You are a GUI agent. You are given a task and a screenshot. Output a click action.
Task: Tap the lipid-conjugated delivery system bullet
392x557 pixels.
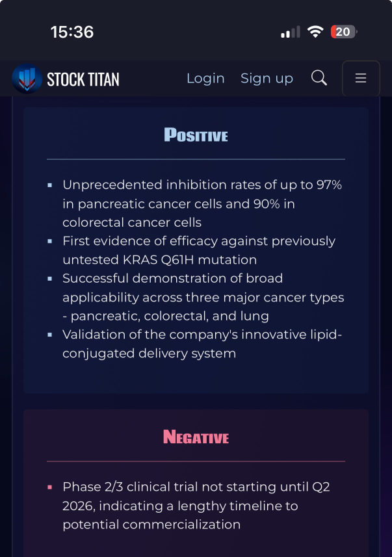pyautogui.click(x=202, y=344)
